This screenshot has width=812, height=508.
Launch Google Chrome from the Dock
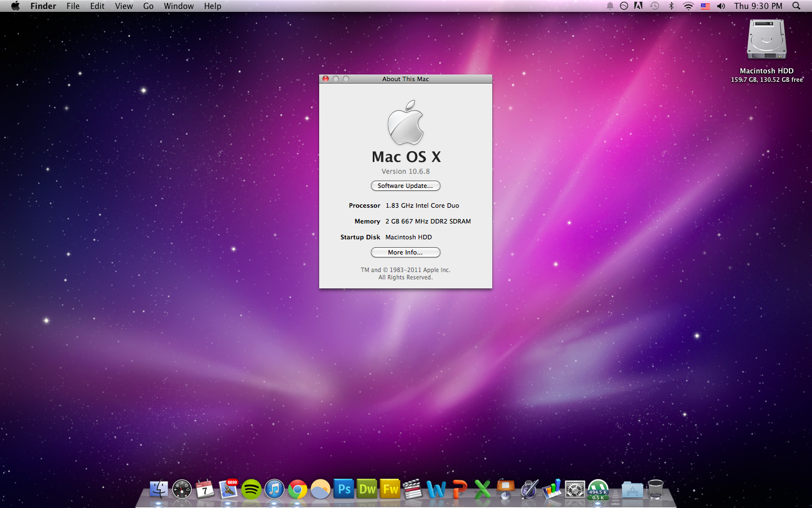(x=298, y=489)
